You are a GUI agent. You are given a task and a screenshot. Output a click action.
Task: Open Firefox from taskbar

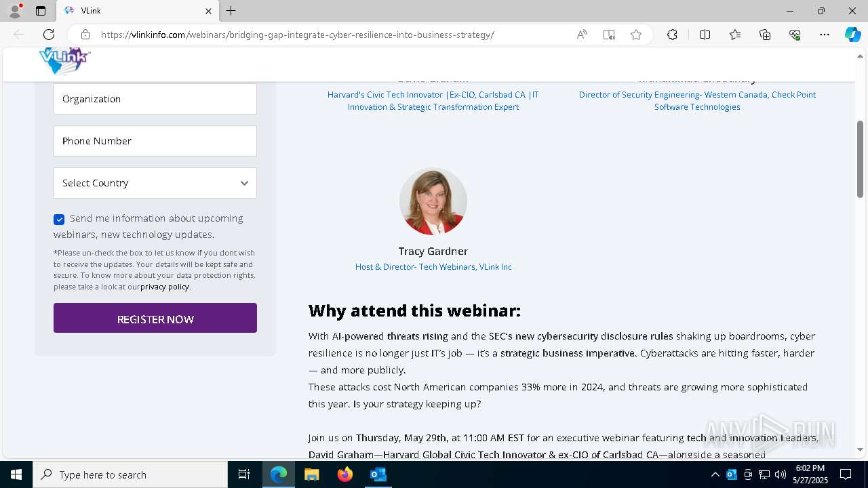345,474
